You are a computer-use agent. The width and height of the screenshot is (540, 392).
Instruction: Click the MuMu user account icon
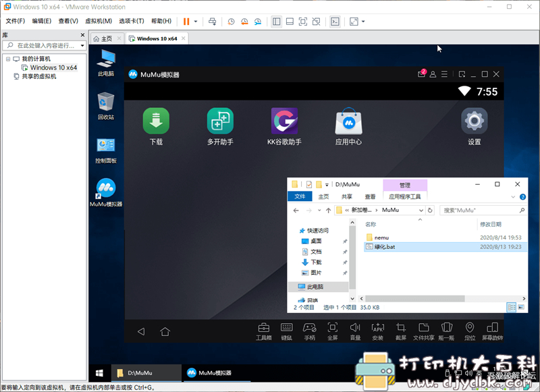click(x=433, y=74)
